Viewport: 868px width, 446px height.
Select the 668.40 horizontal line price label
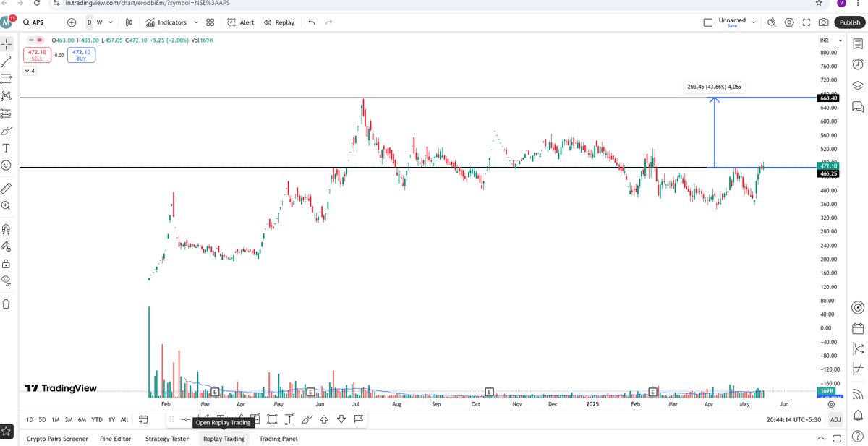click(828, 98)
